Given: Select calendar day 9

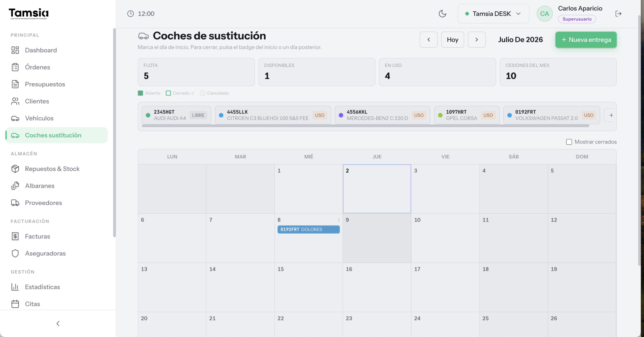Looking at the screenshot, I should [x=377, y=238].
